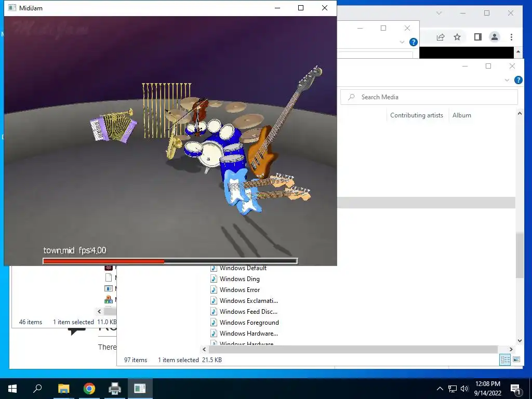Image resolution: width=532 pixels, height=399 pixels.
Task: Open the Windows Start menu
Action: [x=12, y=388]
